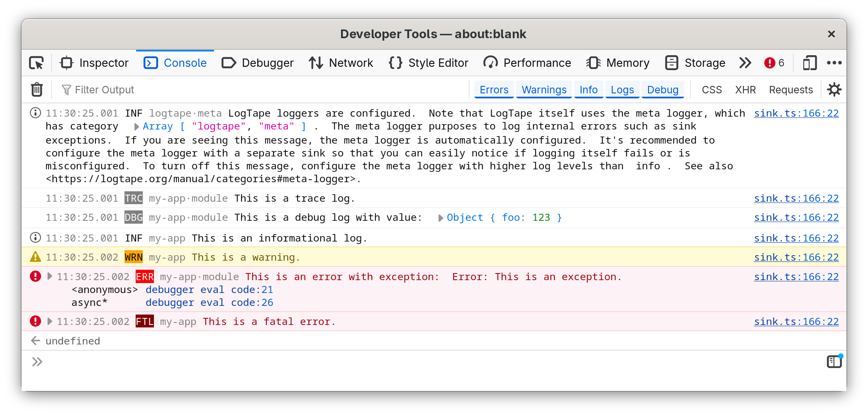Open debugger eval code:21 link
Viewport: 868px width, 415px height.
coord(209,290)
